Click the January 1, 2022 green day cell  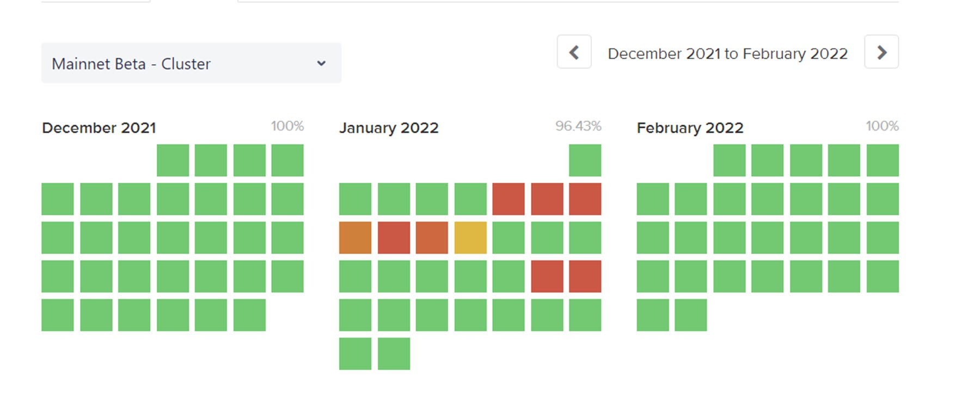585,160
